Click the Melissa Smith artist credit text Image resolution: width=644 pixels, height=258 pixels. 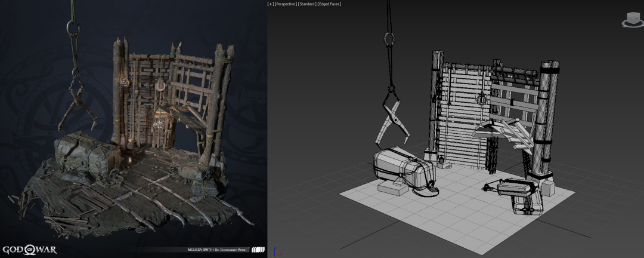(216, 250)
